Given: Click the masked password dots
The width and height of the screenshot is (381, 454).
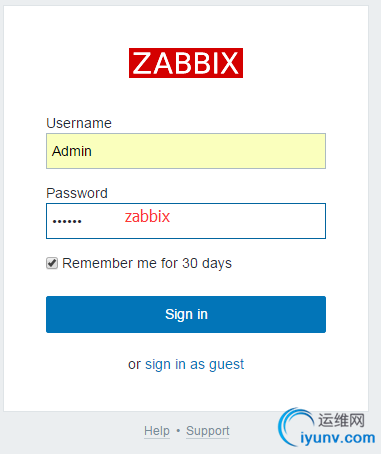Looking at the screenshot, I should coord(67,221).
